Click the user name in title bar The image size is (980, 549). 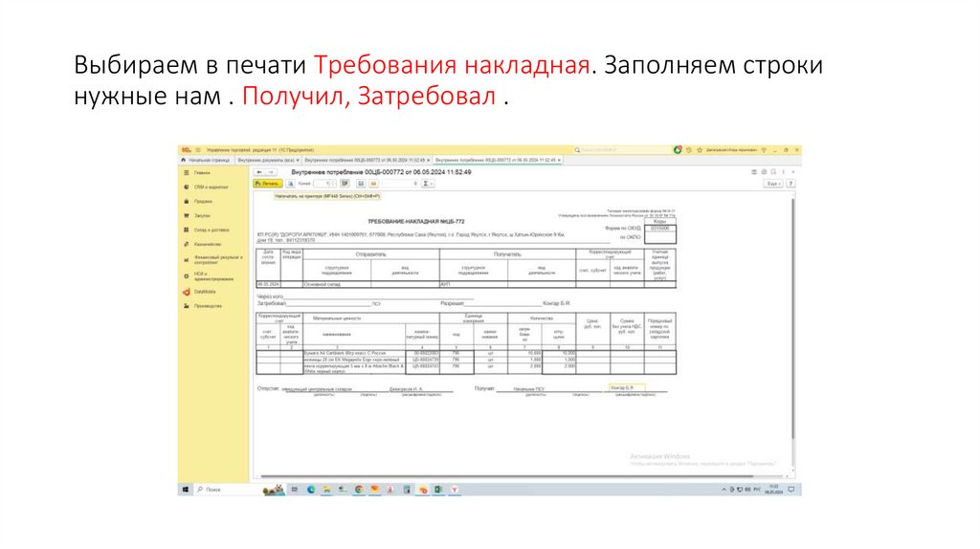click(731, 150)
